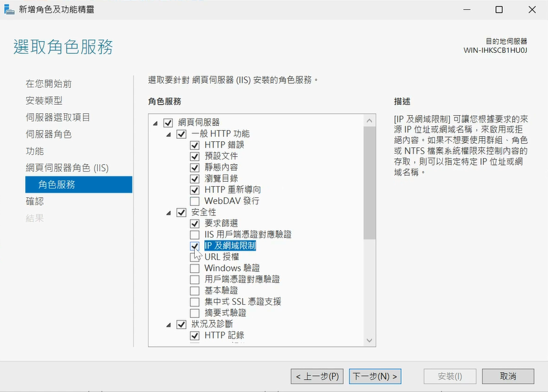This screenshot has width=548, height=392.
Task: Select the URL 授權 label
Action: click(221, 257)
